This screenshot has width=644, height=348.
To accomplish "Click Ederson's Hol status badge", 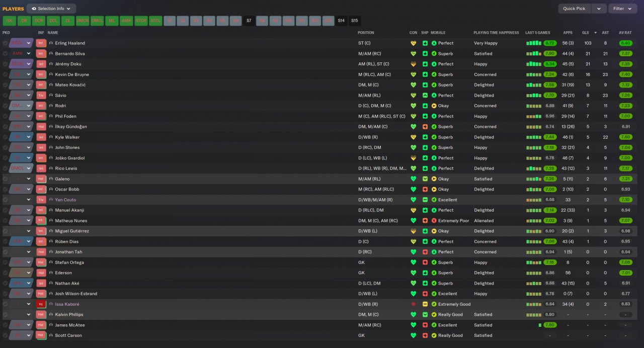I will click(41, 273).
